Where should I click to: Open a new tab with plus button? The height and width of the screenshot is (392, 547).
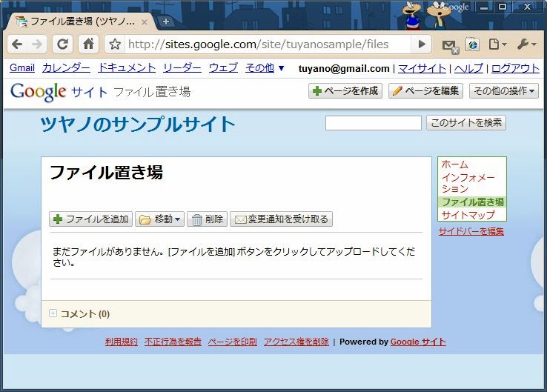click(166, 21)
